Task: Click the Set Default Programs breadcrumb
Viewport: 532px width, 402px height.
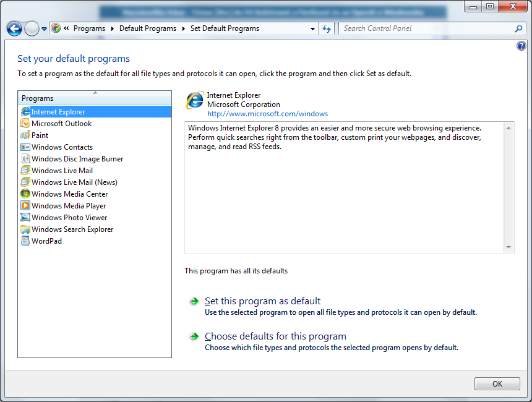Action: click(225, 28)
